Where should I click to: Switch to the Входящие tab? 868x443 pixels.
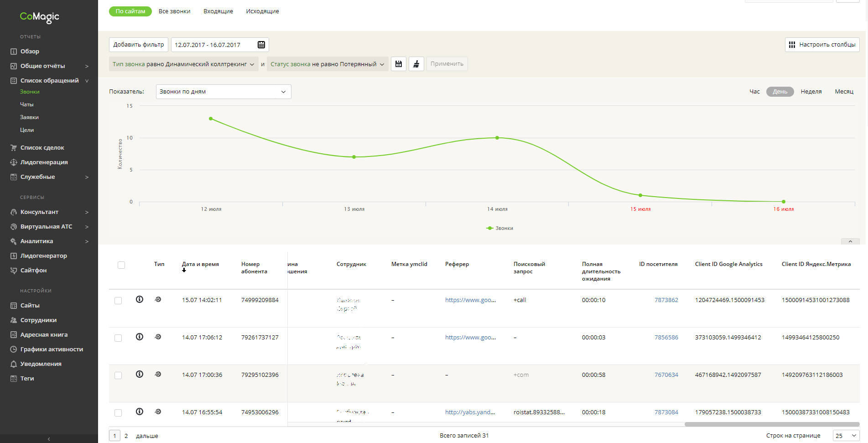coord(218,11)
